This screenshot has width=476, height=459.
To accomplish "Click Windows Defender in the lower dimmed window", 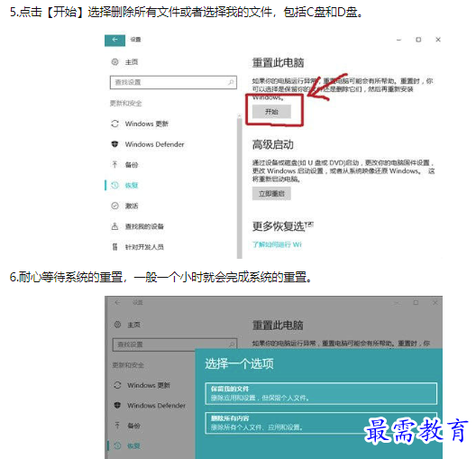I will coord(156,405).
